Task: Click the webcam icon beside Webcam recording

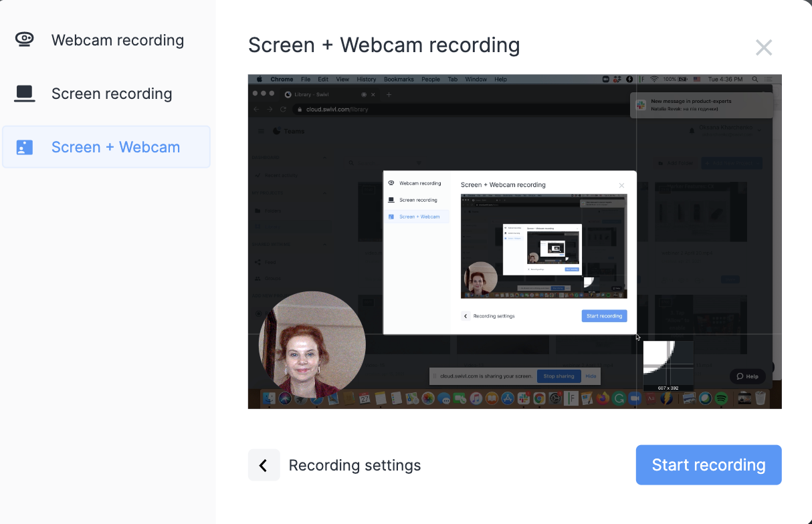Action: pos(25,39)
